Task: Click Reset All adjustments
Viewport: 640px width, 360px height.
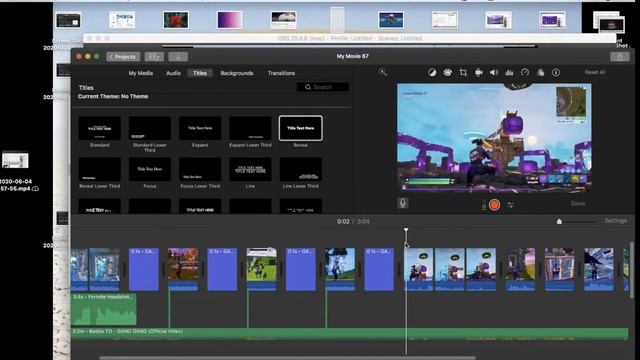Action: point(595,72)
